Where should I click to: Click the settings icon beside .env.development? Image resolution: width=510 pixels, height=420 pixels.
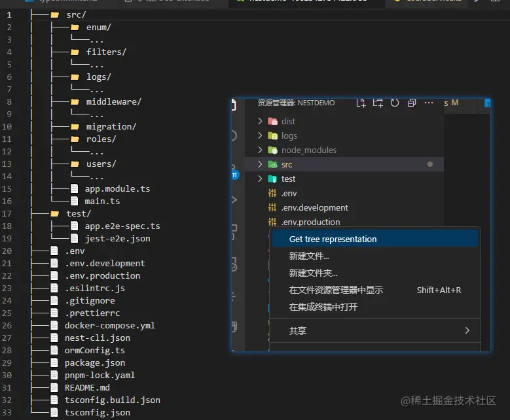pyautogui.click(x=272, y=207)
